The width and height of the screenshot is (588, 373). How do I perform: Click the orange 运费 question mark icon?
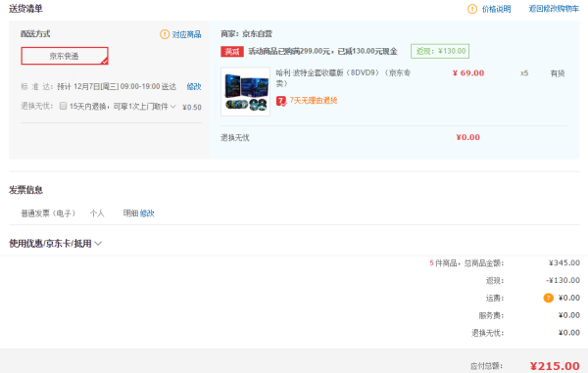[548, 298]
